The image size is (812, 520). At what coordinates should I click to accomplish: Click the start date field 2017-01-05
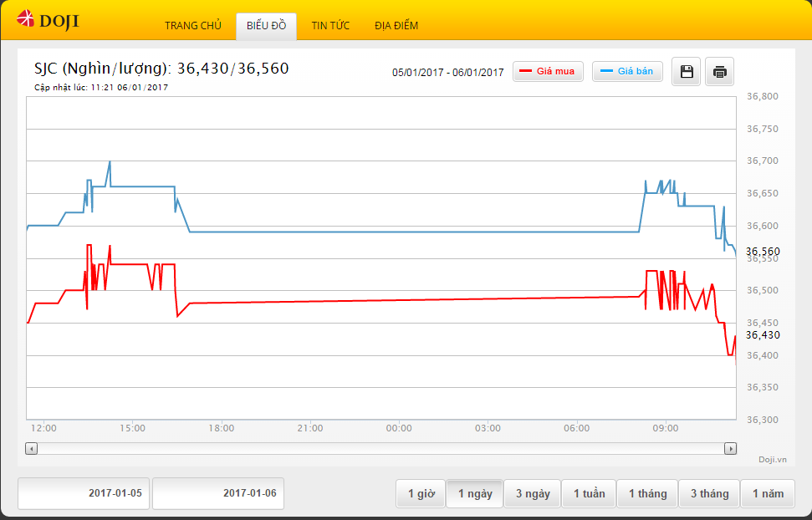84,493
